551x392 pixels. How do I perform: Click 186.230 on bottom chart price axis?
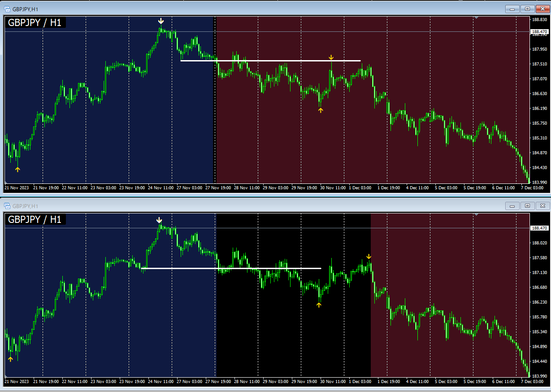[x=539, y=302]
